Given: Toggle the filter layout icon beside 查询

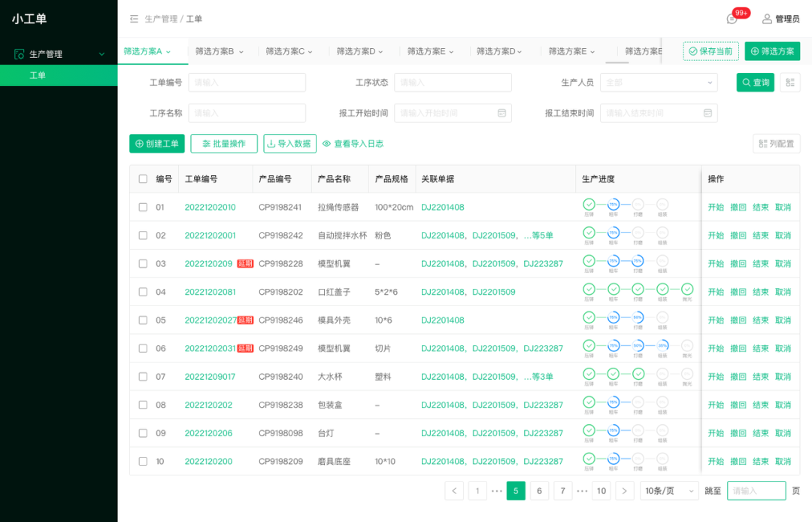Looking at the screenshot, I should (789, 82).
